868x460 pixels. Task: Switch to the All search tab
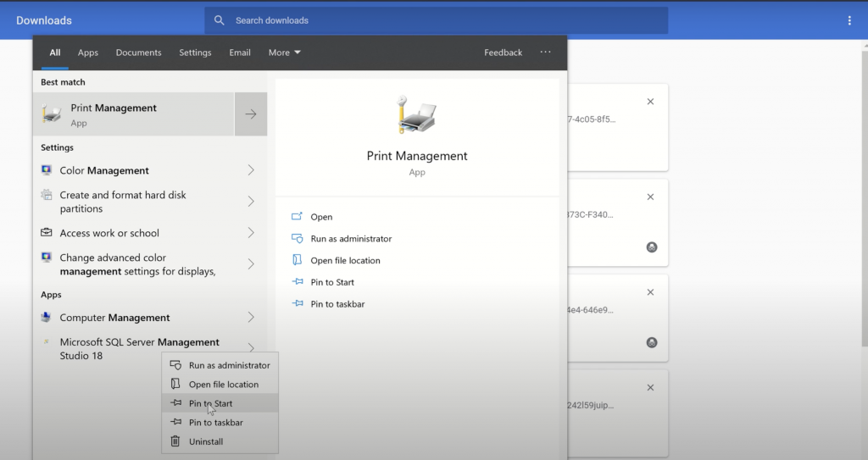(55, 53)
